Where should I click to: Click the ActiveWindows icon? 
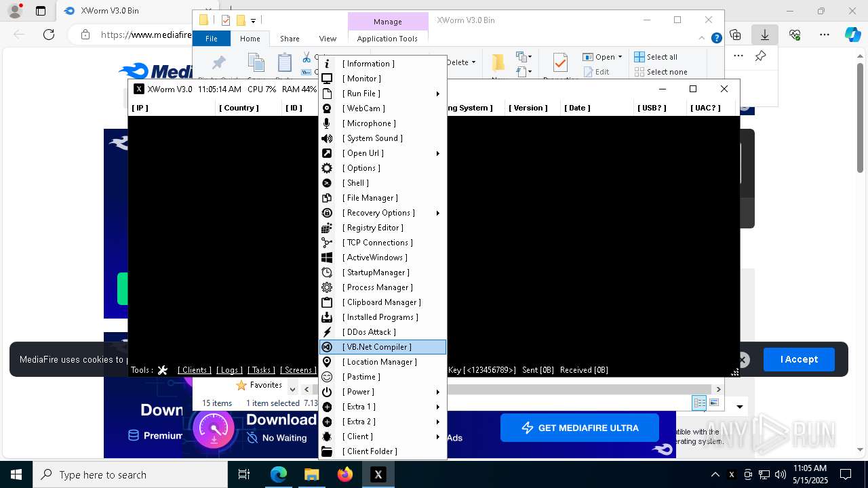pos(327,258)
